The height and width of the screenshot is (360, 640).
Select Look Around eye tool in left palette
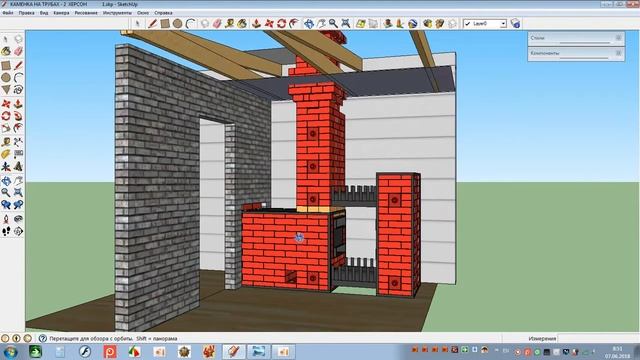(x=18, y=219)
